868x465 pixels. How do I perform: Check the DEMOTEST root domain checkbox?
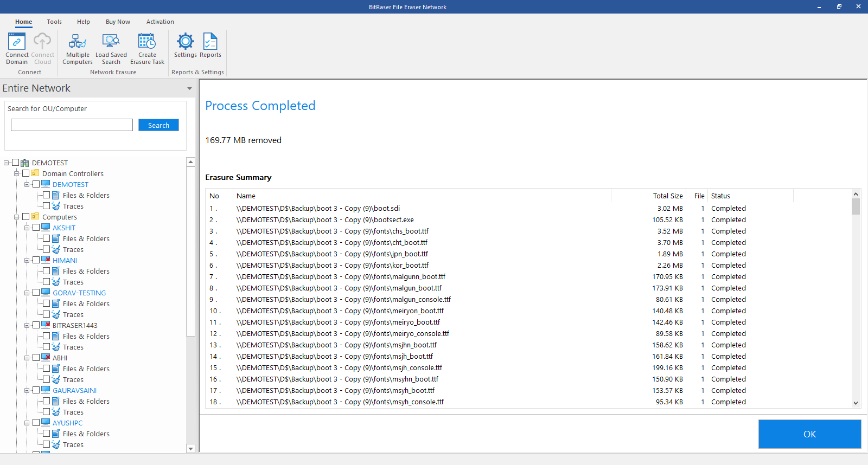click(15, 163)
